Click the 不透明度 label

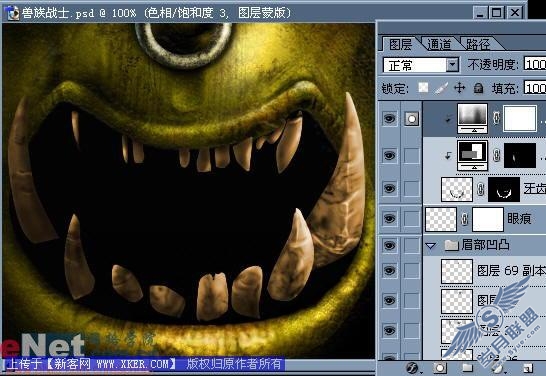[493, 65]
